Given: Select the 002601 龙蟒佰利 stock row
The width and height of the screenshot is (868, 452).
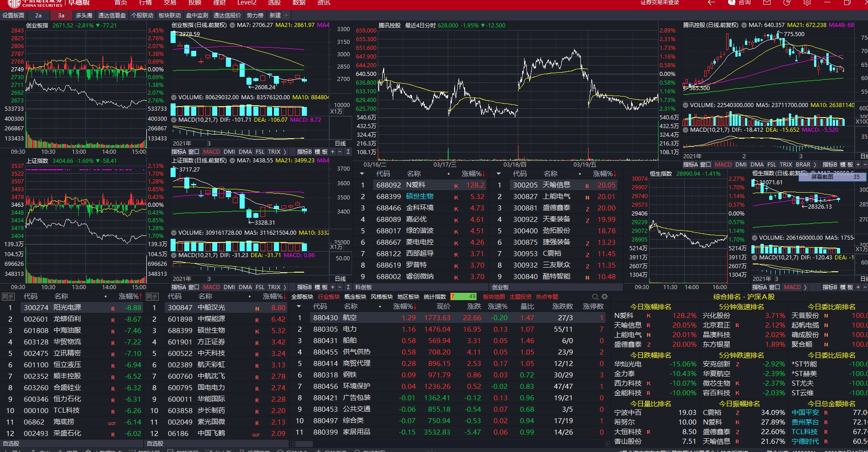Looking at the screenshot, I should tap(72, 319).
